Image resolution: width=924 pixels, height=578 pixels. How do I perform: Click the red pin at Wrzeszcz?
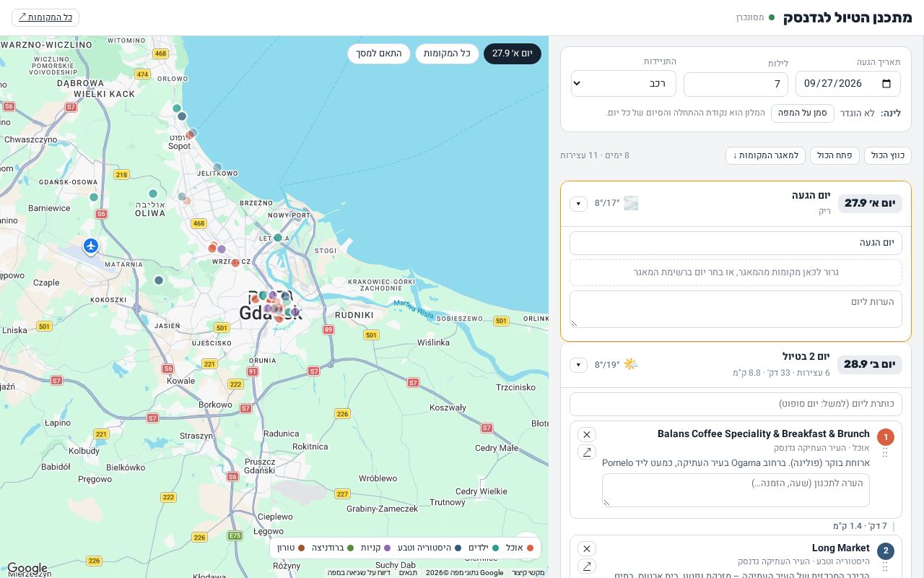(x=235, y=262)
